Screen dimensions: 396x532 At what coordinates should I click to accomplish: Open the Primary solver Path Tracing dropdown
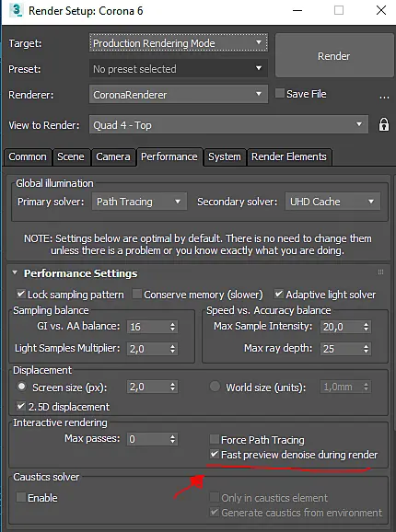(x=139, y=202)
